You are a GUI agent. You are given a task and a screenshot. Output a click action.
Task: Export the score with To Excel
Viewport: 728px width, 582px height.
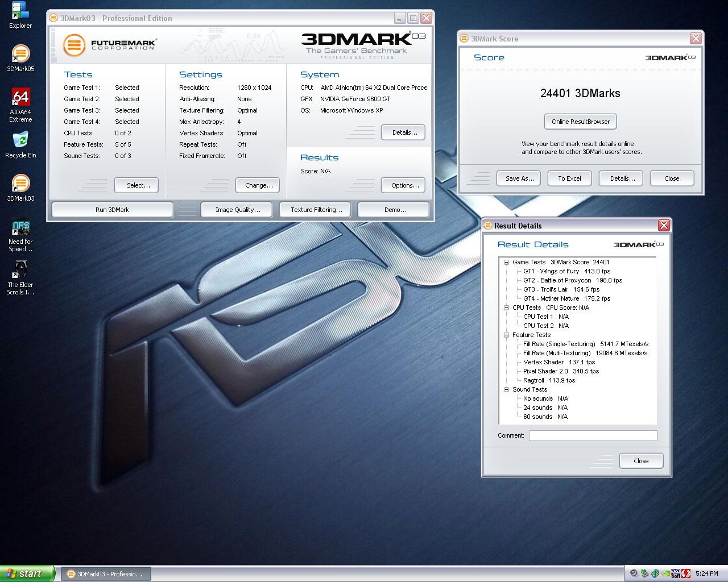pos(569,178)
